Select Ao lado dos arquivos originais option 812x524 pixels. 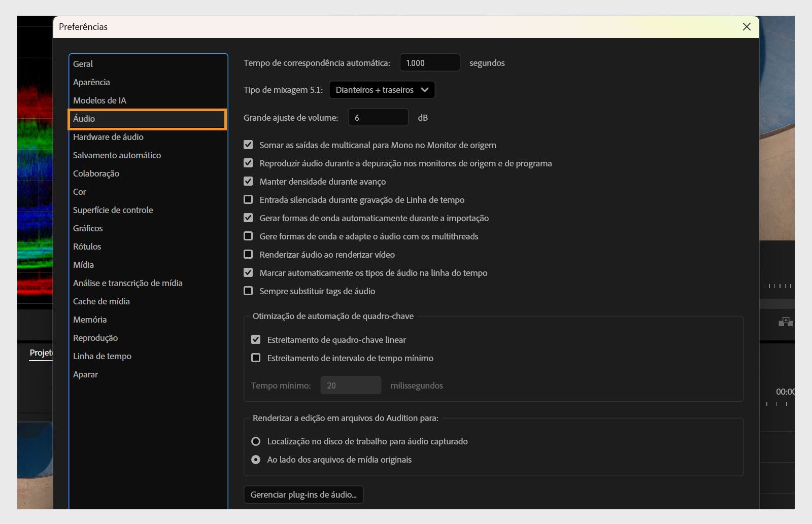[x=256, y=460]
